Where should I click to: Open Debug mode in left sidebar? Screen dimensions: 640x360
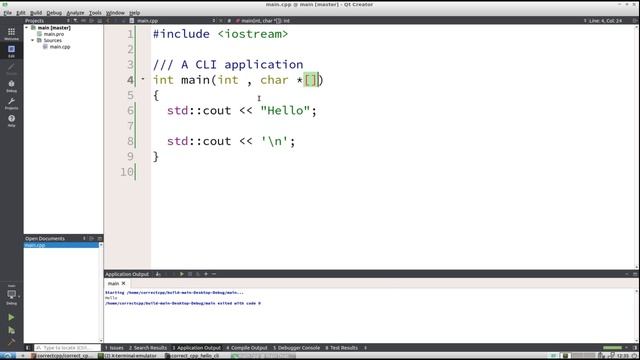(x=11, y=86)
